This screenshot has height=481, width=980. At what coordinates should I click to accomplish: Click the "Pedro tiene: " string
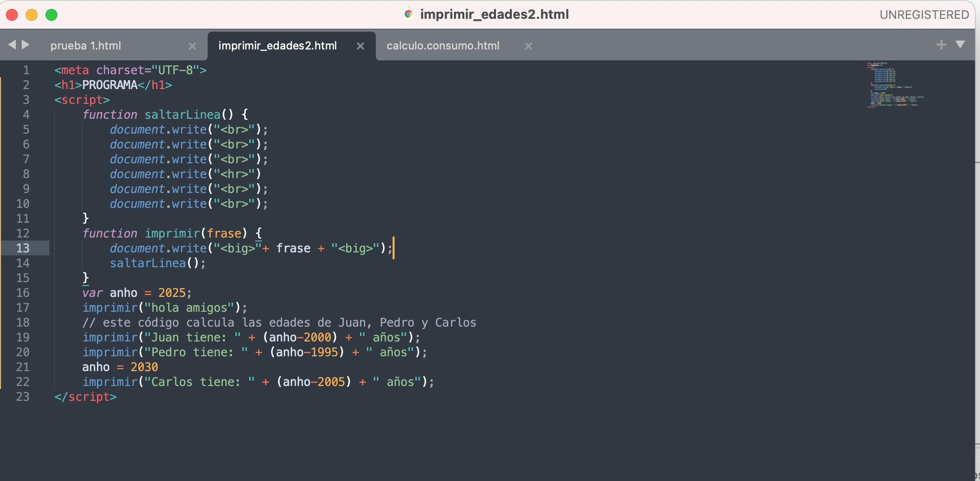tap(196, 352)
